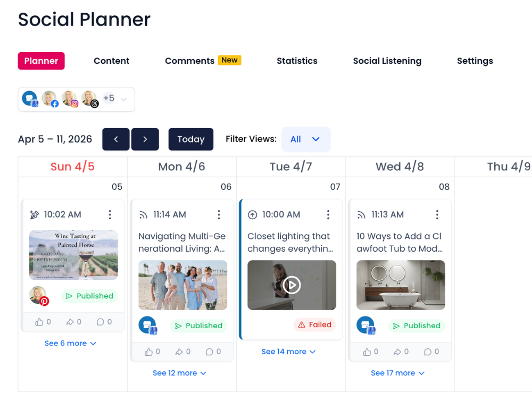Image resolution: width=532 pixels, height=399 pixels.
Task: Click the thumbs-up icon on the Wine Tasting card
Action: [40, 322]
